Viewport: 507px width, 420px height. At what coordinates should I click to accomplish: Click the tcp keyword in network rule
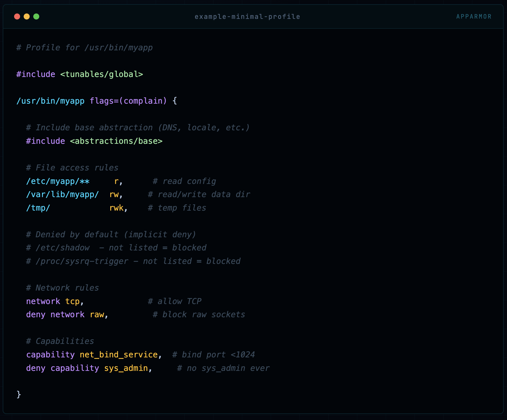coord(73,301)
